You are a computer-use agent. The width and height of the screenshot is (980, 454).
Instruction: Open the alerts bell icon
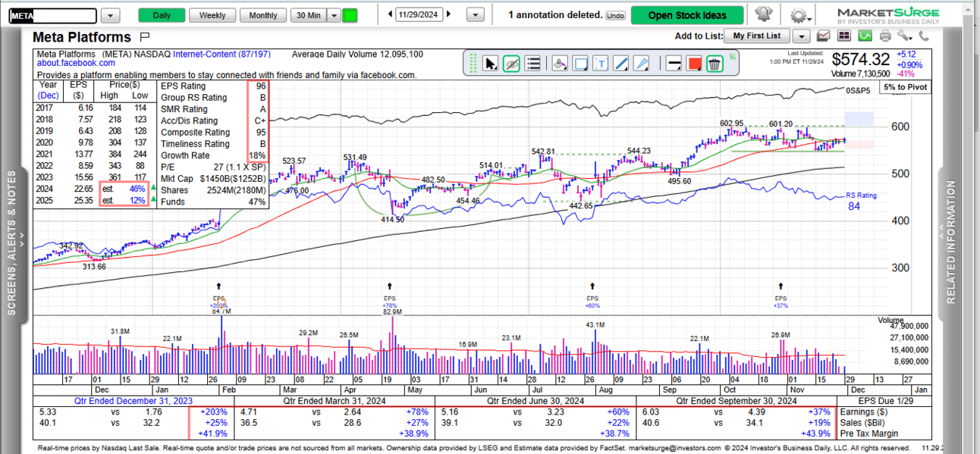(764, 14)
